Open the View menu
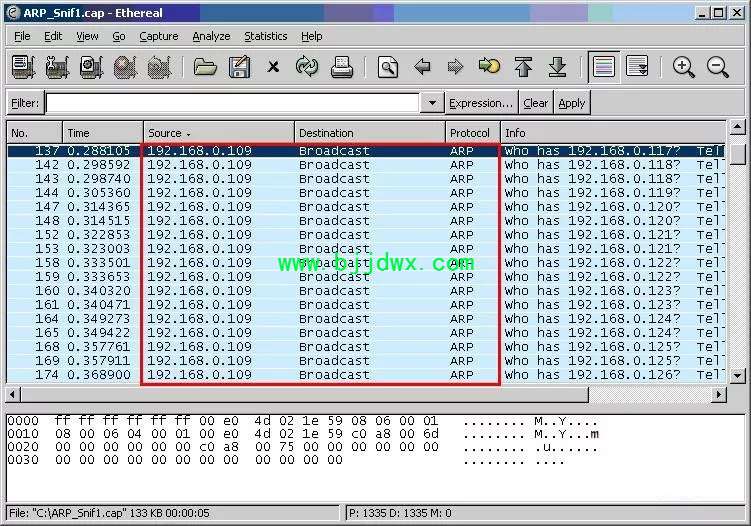Viewport: 751px width, 526px height. [x=87, y=36]
